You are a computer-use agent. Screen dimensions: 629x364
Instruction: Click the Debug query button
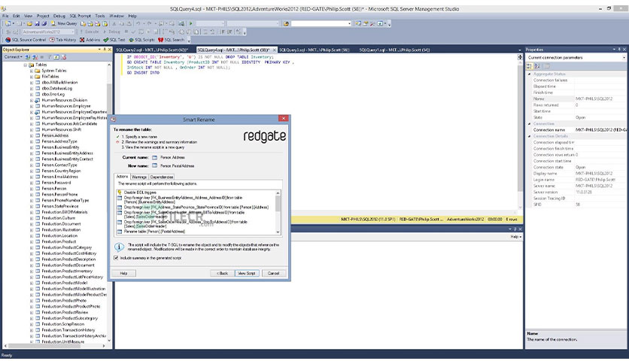(112, 32)
